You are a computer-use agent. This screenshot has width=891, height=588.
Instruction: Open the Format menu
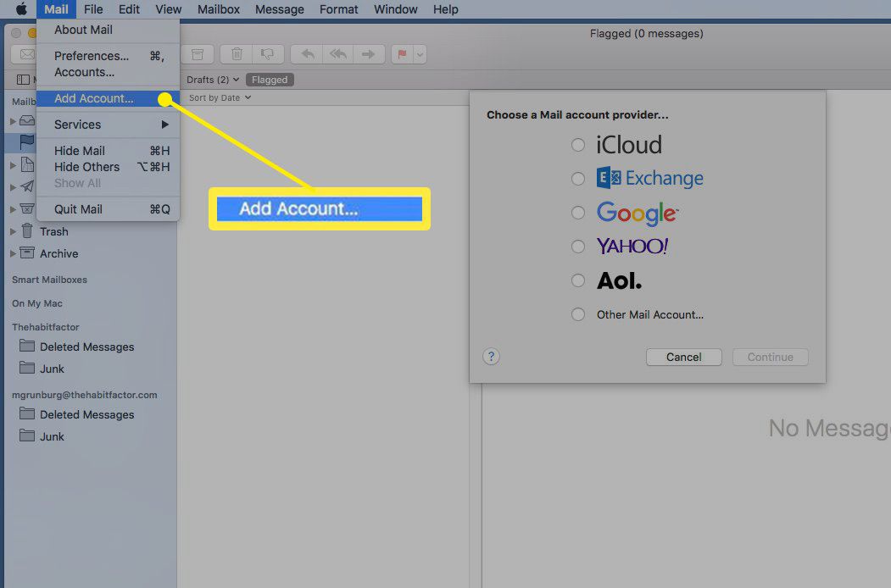point(338,9)
